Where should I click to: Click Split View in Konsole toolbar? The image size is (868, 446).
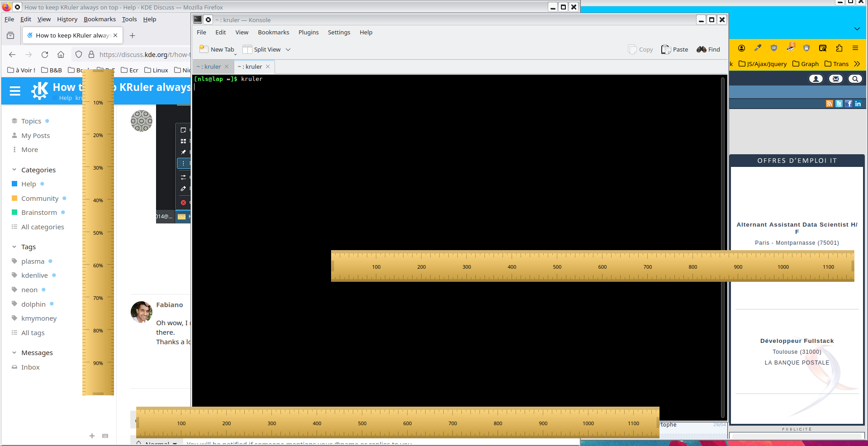(x=262, y=49)
